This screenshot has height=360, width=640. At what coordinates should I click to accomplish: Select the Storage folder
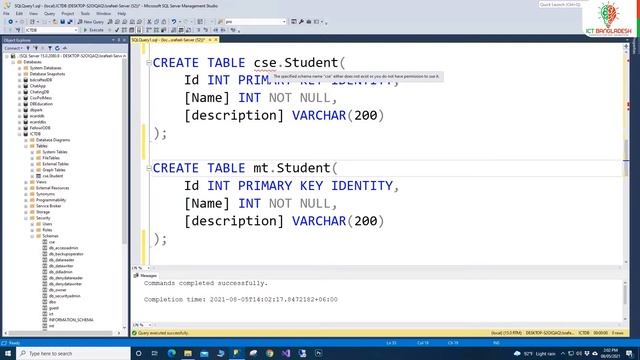coord(43,212)
